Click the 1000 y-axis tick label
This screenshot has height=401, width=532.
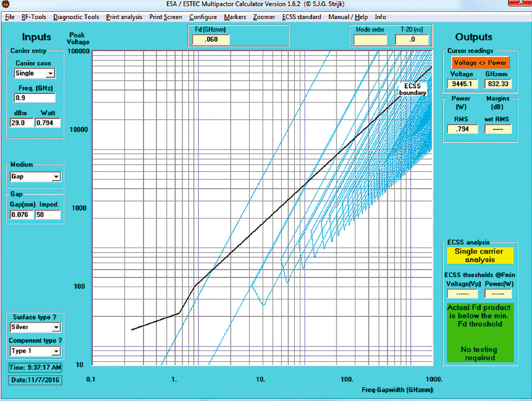[x=79, y=208]
